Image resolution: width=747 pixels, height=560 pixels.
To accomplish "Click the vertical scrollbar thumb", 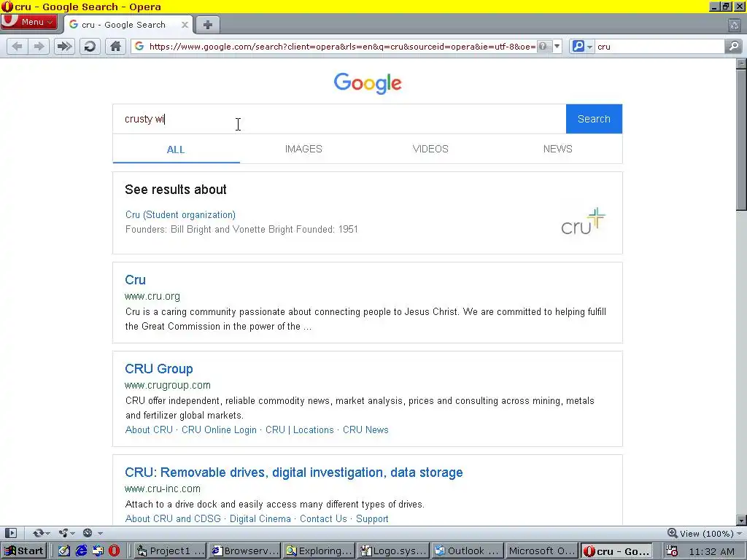I will pyautogui.click(x=741, y=139).
